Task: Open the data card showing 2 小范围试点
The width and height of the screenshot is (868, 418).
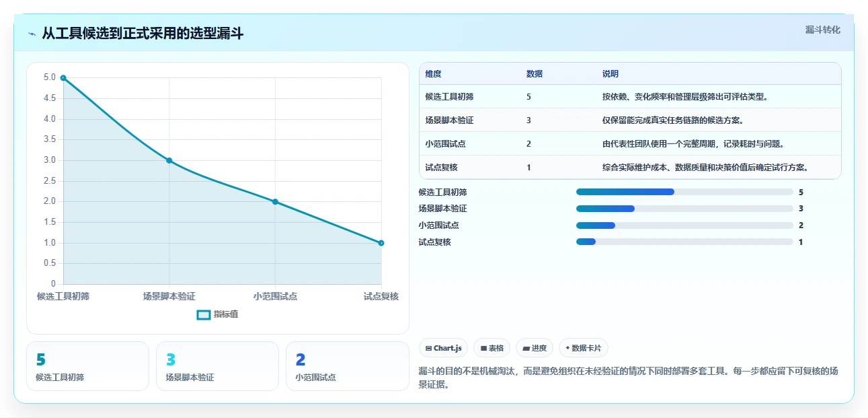Action: click(x=347, y=366)
